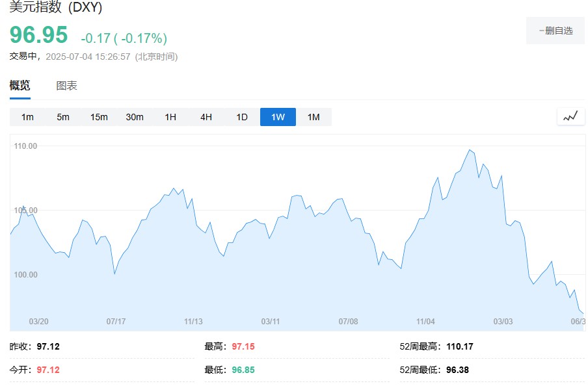The width and height of the screenshot is (588, 386).
Task: Remove DXY from watchlist with 删自选
Action: click(555, 31)
